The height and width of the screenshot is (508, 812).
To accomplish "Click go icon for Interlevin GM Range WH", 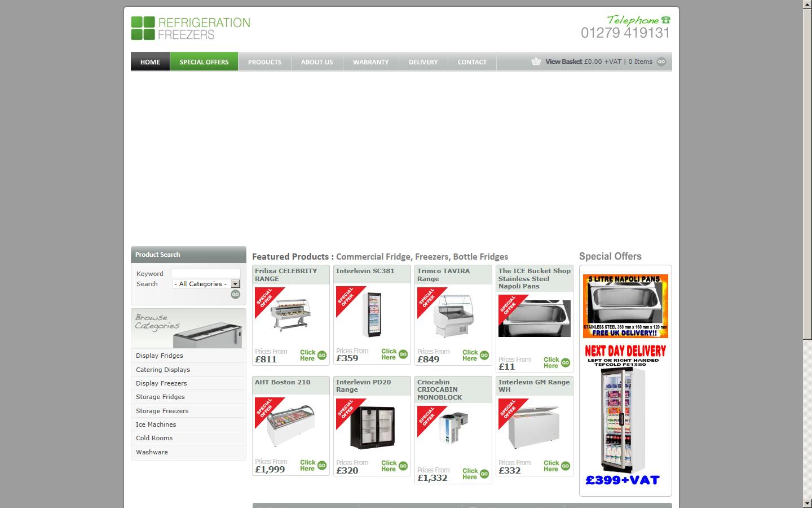I will (566, 466).
